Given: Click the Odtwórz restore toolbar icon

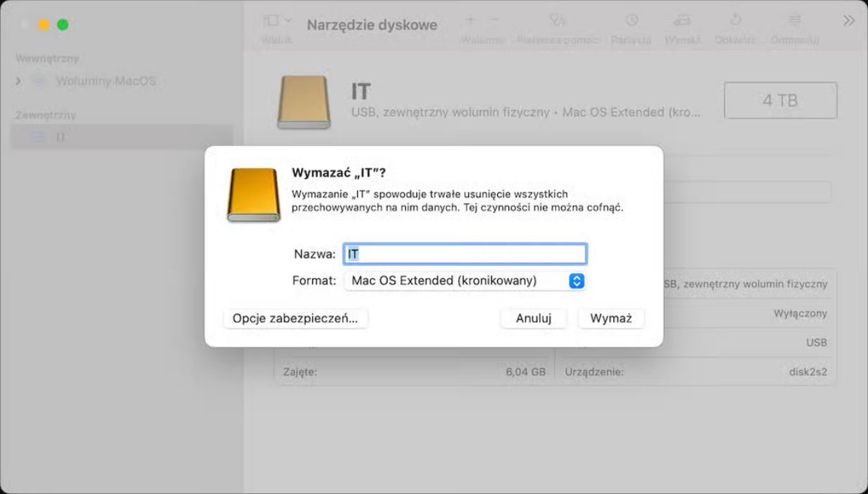Looking at the screenshot, I should 735,20.
